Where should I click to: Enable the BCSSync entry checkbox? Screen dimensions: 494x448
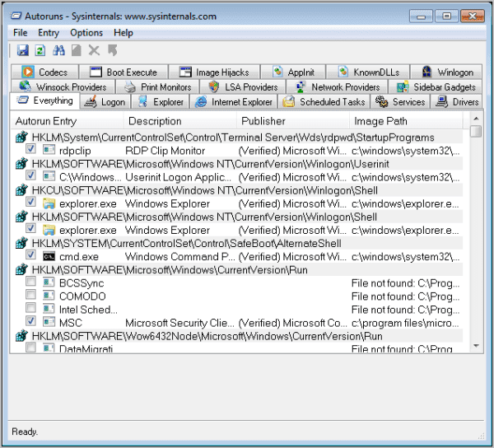click(30, 281)
